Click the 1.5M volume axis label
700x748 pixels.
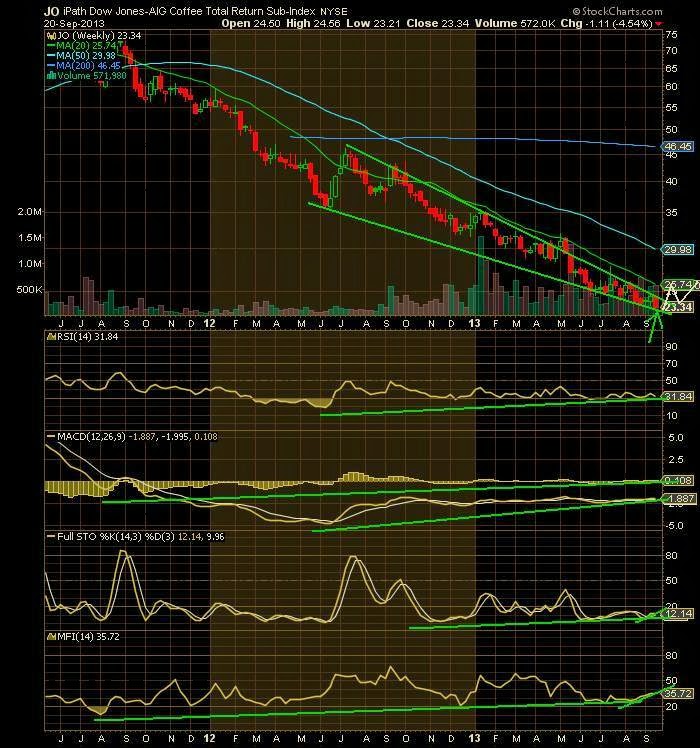(30, 238)
